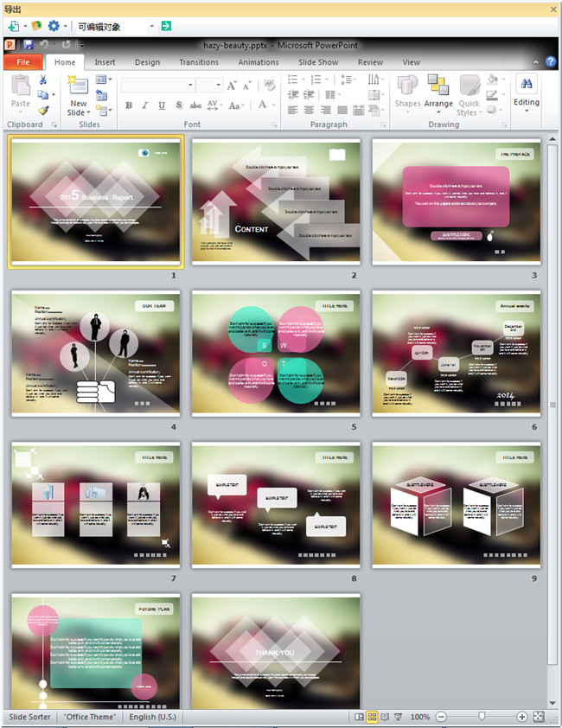Open the Arrange menu
Viewport: 562px width, 728px height.
438,95
